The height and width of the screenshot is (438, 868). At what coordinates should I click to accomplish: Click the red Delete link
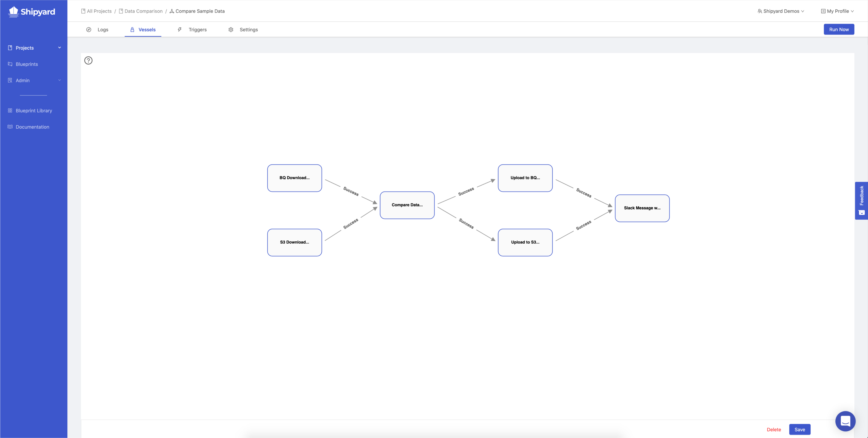[774, 429]
